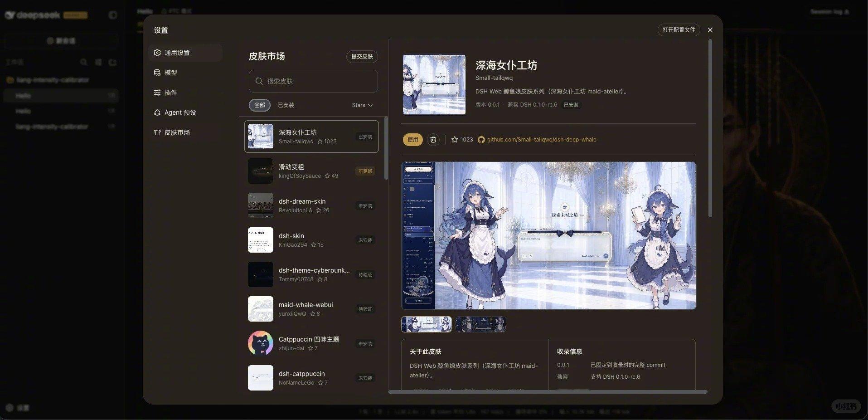Toggle the sidebar icon in main window
Image resolution: width=868 pixels, height=420 pixels.
pos(113,15)
